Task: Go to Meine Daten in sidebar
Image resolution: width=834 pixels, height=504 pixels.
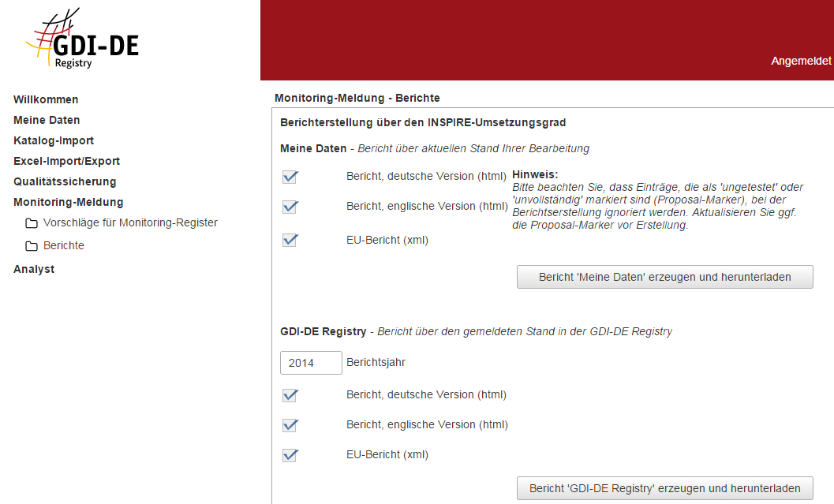Action: point(47,120)
